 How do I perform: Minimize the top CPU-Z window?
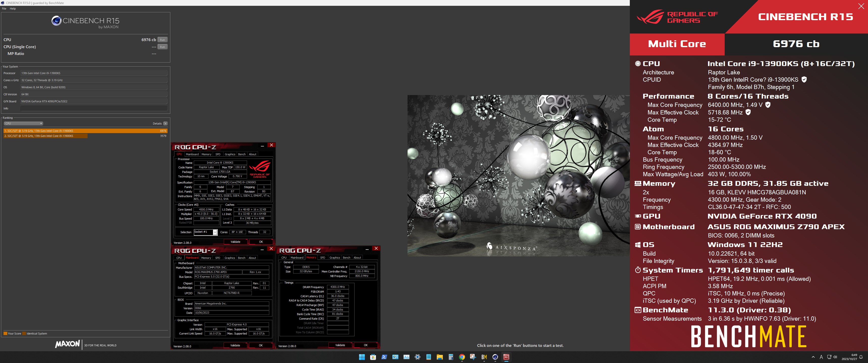coord(262,146)
